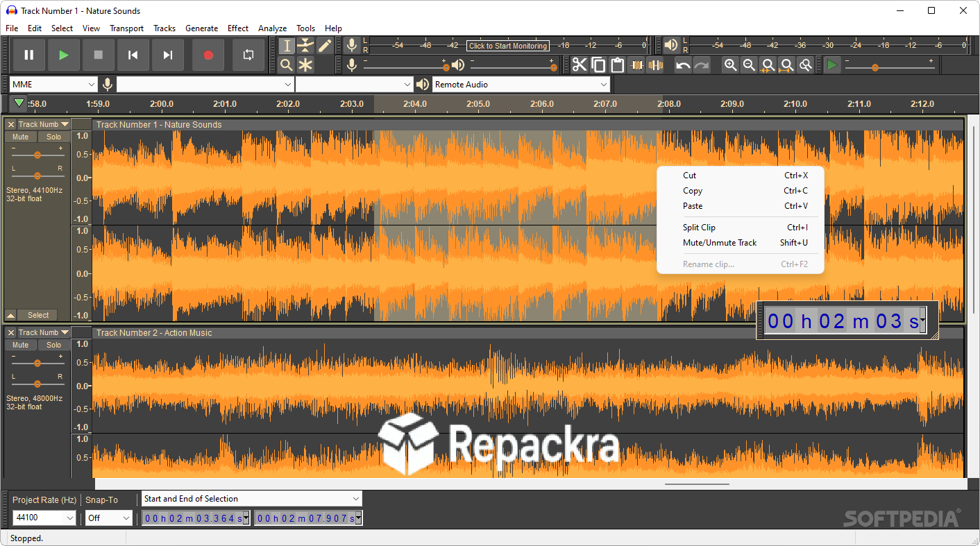The width and height of the screenshot is (980, 546).
Task: Select the Draw (pencil) tool
Action: pos(325,46)
